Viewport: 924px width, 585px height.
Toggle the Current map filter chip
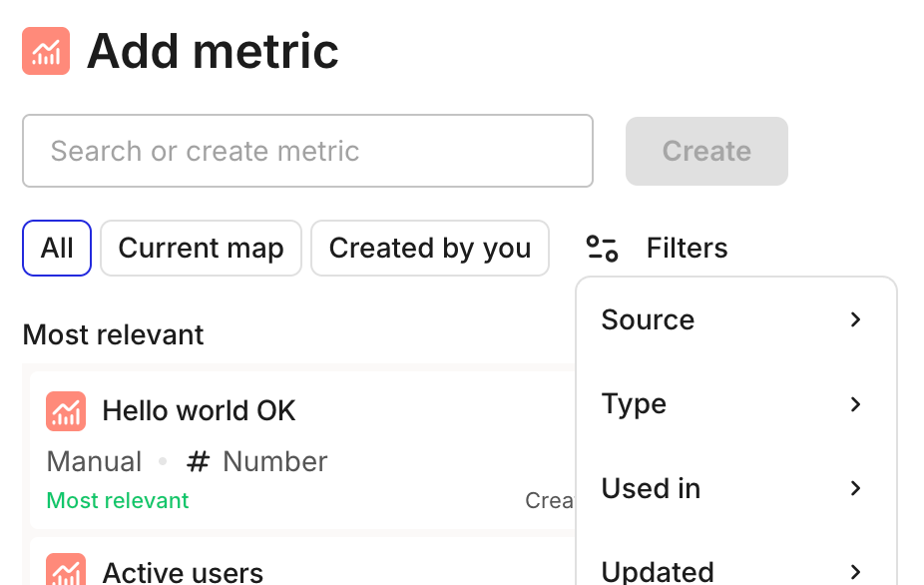pos(201,248)
